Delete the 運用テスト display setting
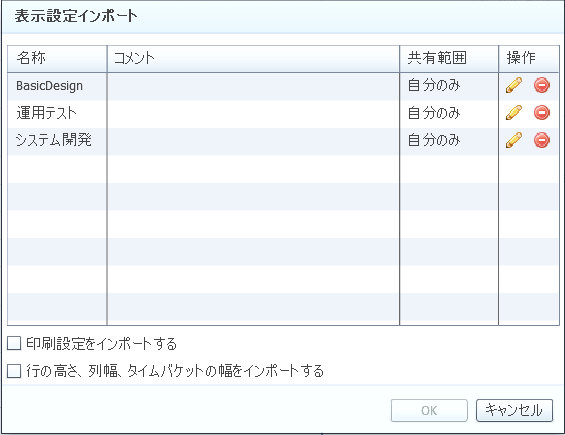 point(542,113)
